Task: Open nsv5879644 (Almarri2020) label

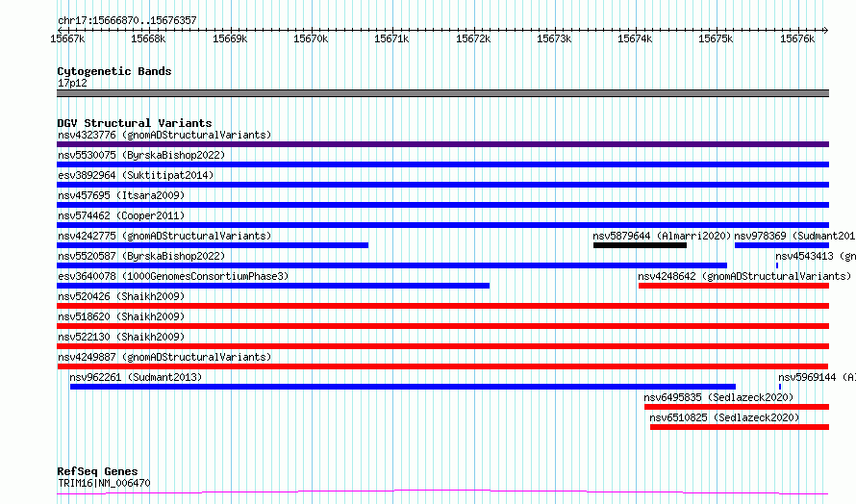Action: click(x=662, y=236)
